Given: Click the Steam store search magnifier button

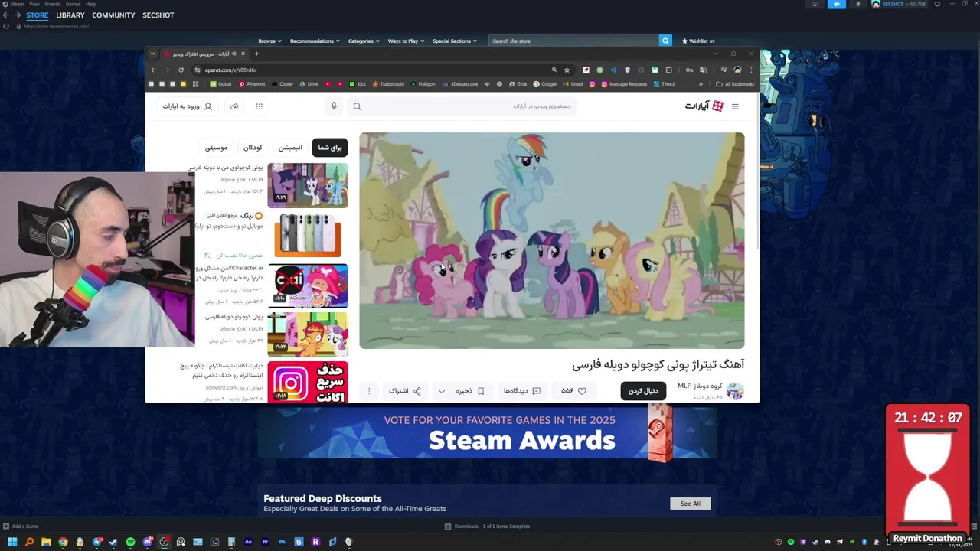Looking at the screenshot, I should [665, 41].
